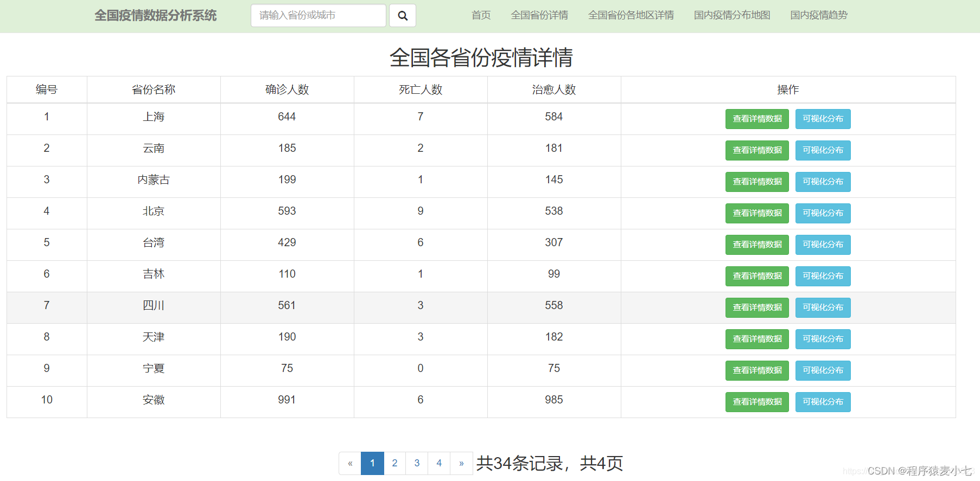
Task: Click the 全国疫情数据分析系统 brand title
Action: tap(155, 16)
